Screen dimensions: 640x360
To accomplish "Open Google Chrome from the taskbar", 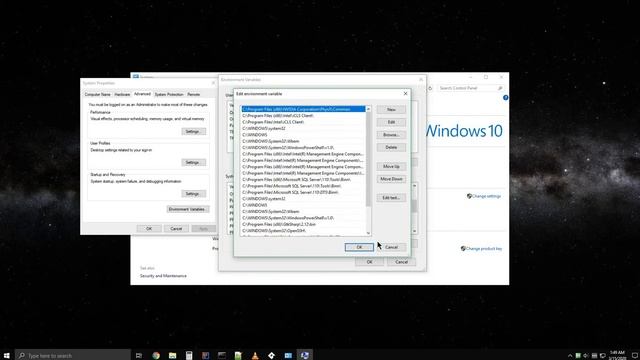I will 156,356.
